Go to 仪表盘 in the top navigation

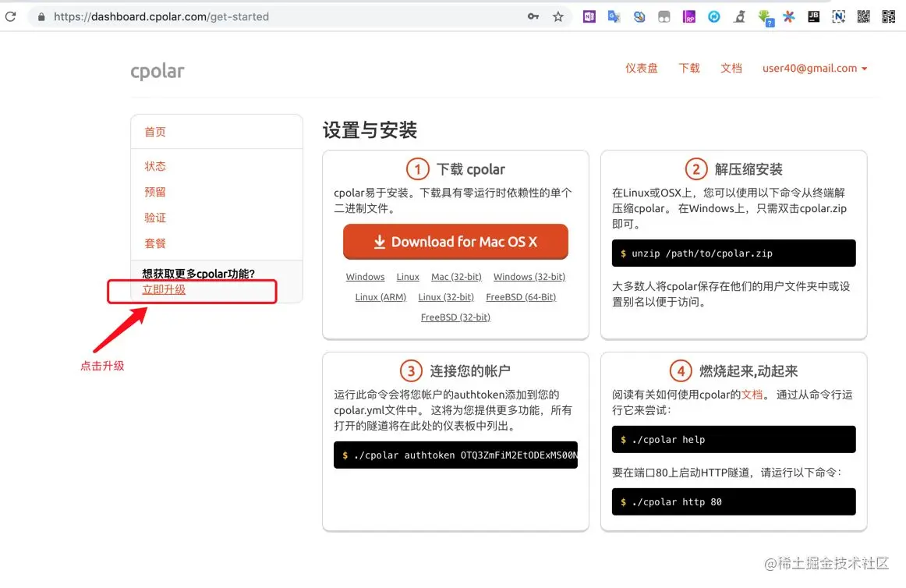[642, 68]
